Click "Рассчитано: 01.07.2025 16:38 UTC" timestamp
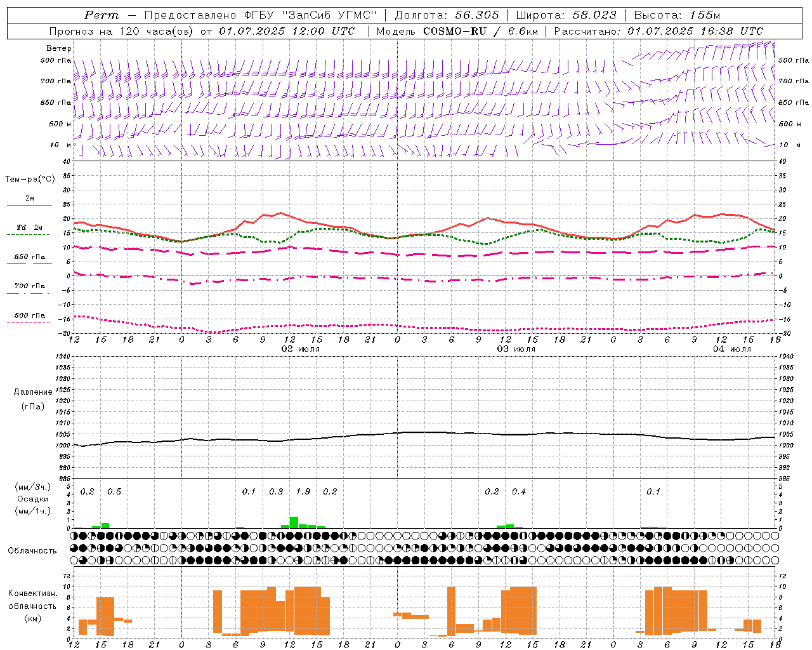 pyautogui.click(x=658, y=31)
